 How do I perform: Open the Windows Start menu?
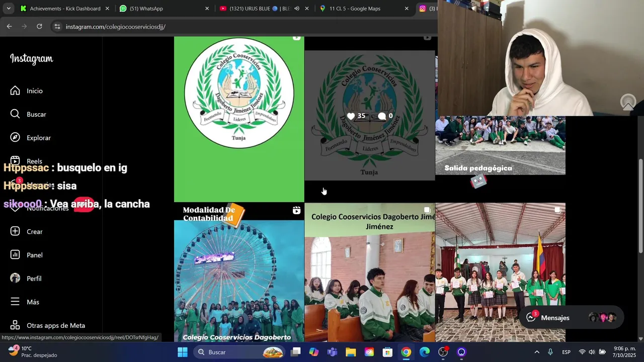point(182,352)
